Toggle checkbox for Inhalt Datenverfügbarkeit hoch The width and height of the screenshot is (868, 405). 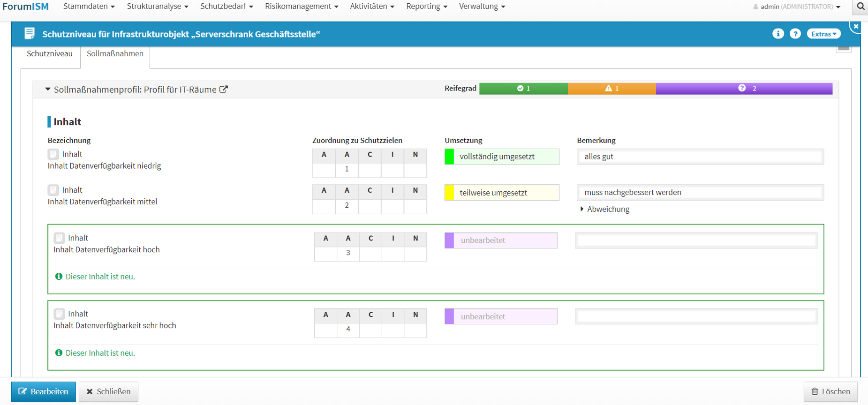click(59, 238)
